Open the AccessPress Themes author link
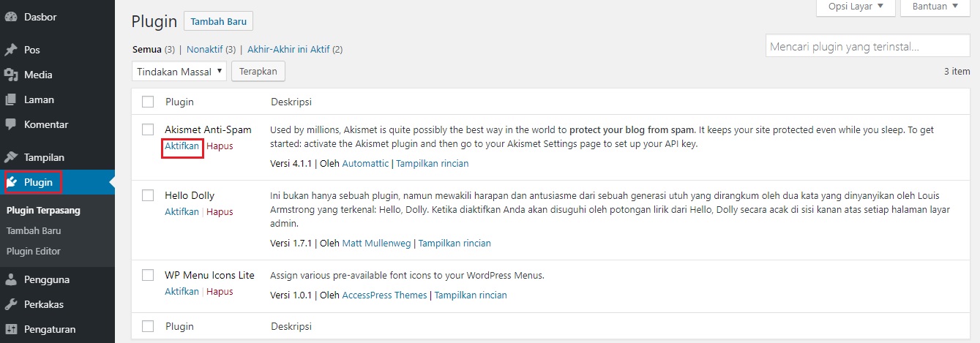980x343 pixels. click(384, 295)
